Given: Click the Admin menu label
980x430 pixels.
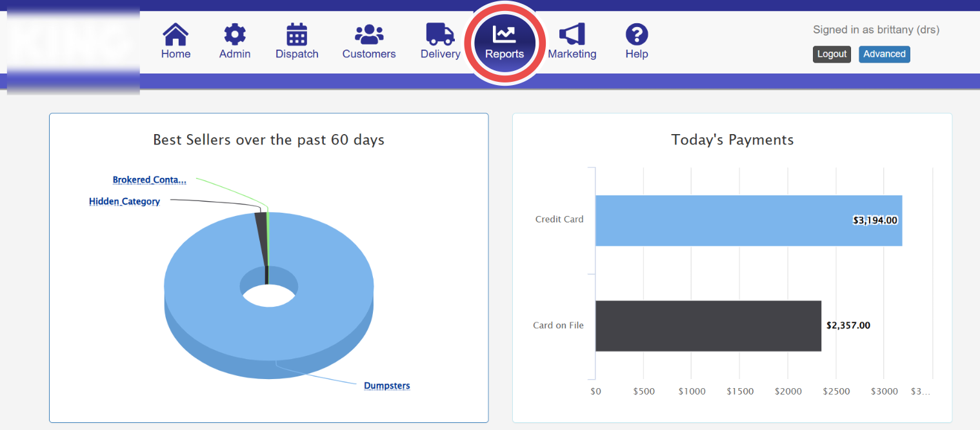Looking at the screenshot, I should tap(235, 54).
